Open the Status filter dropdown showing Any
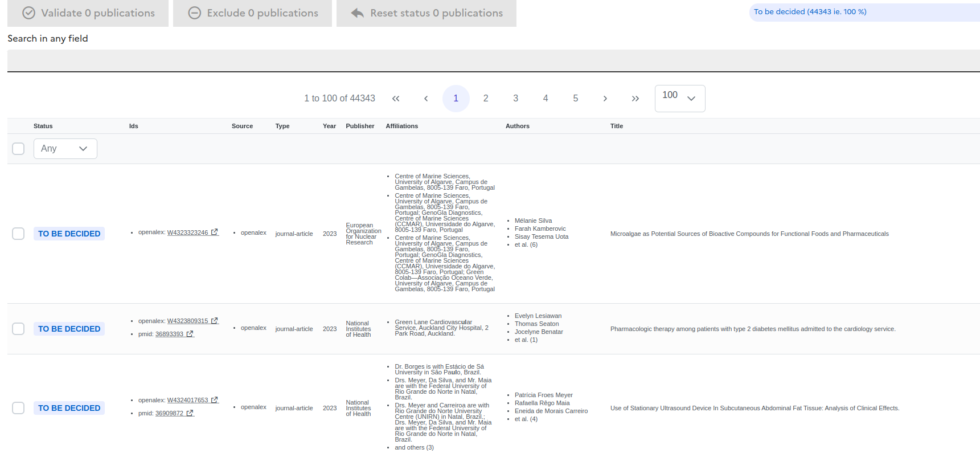980x457 pixels. coord(65,149)
